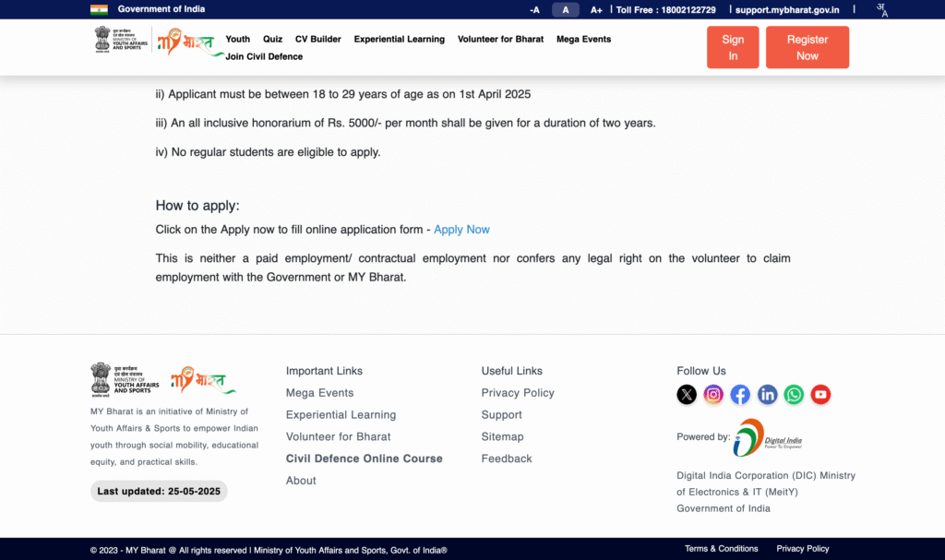Image resolution: width=945 pixels, height=560 pixels.
Task: Open the About footer link
Action: pos(301,481)
